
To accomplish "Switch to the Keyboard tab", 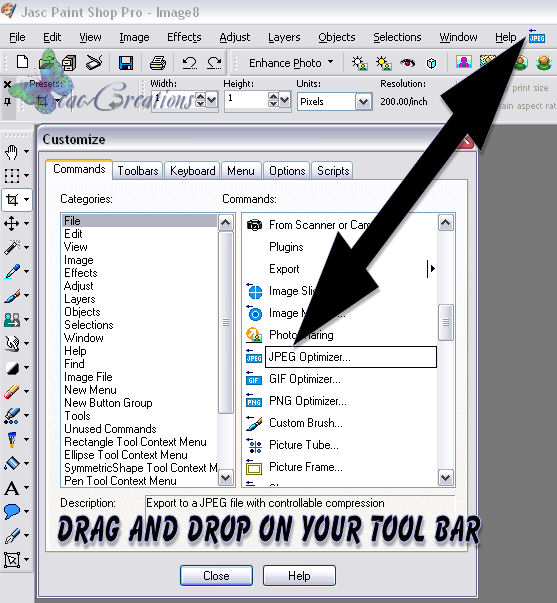I will [192, 171].
